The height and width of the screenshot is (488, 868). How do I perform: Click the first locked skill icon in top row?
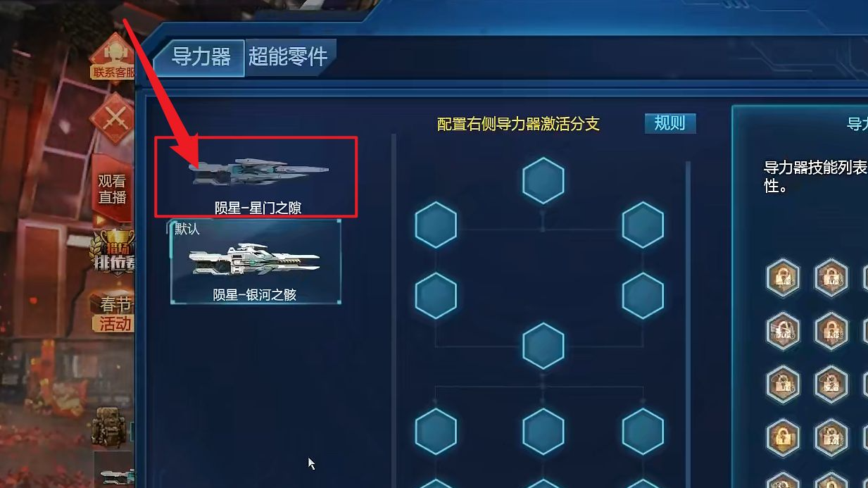click(x=783, y=277)
